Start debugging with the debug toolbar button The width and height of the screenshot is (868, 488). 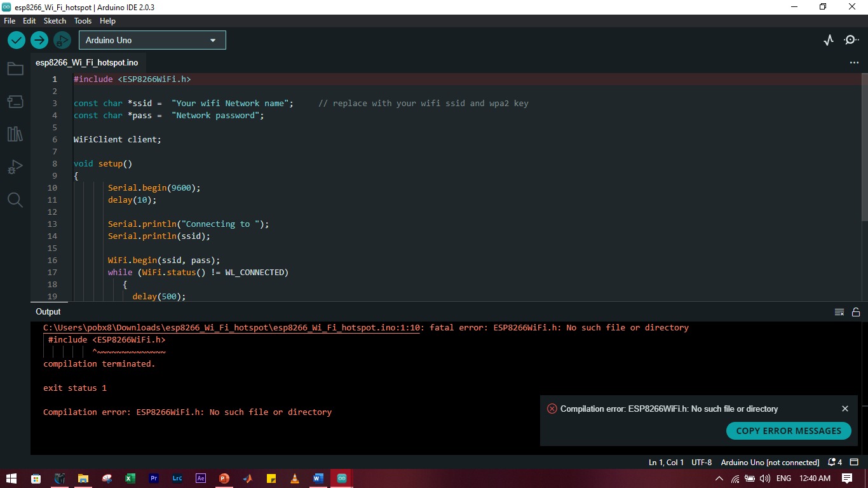pos(62,40)
